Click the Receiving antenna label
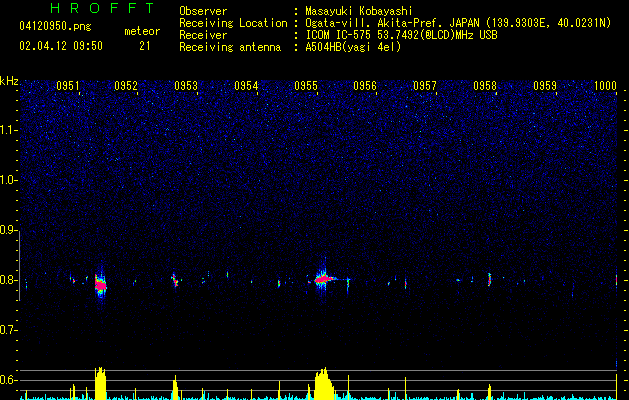 tap(230, 47)
